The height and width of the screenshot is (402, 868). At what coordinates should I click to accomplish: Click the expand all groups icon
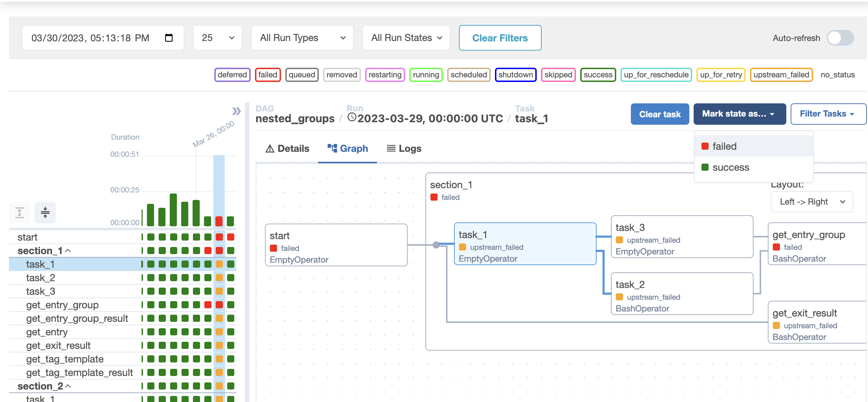point(20,213)
